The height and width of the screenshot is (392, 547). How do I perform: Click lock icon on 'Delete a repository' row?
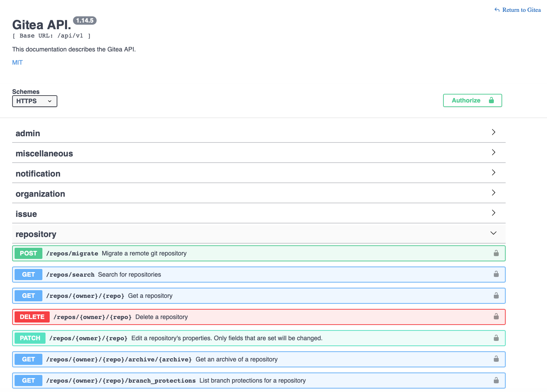496,317
